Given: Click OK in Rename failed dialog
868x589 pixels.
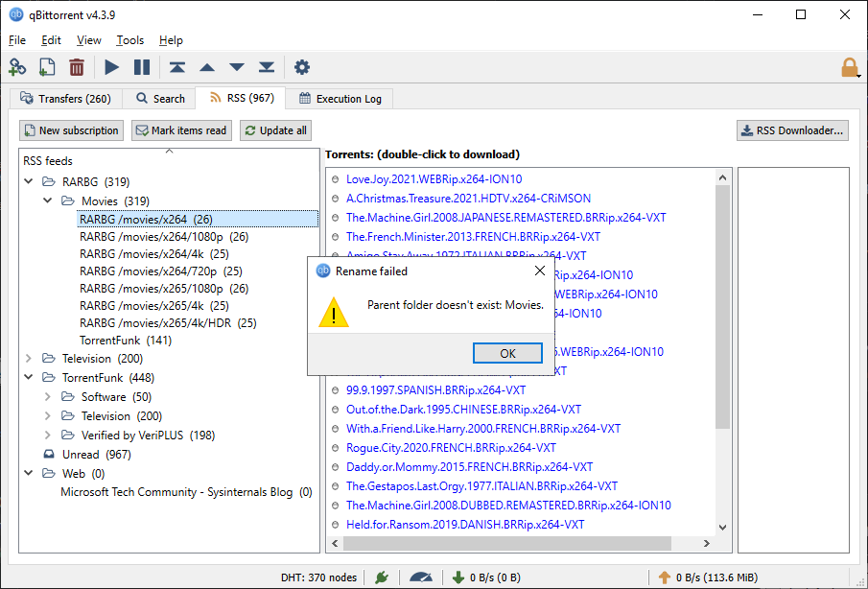Looking at the screenshot, I should [x=507, y=354].
